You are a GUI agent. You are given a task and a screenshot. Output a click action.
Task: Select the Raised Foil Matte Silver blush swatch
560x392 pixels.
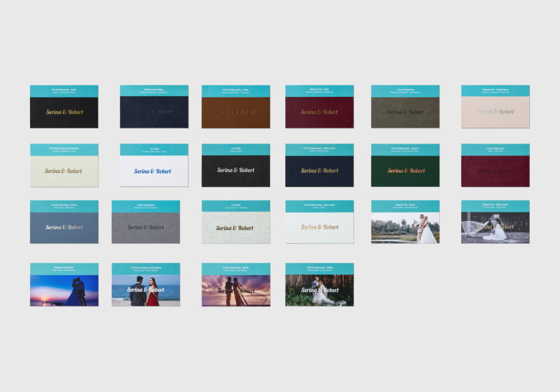(495, 106)
